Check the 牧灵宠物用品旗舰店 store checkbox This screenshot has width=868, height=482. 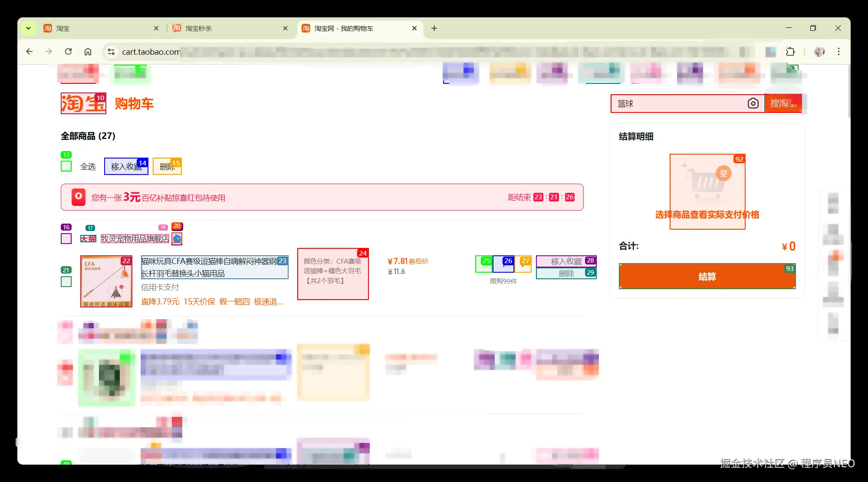click(x=66, y=238)
